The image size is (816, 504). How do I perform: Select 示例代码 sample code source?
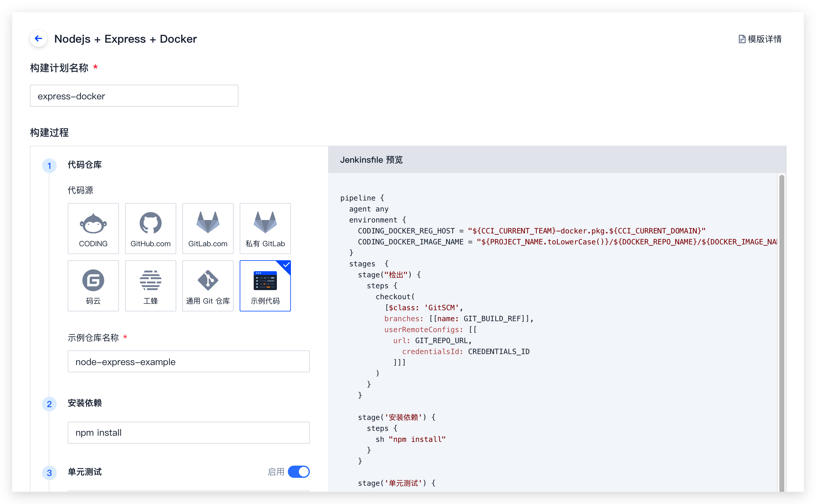[265, 286]
